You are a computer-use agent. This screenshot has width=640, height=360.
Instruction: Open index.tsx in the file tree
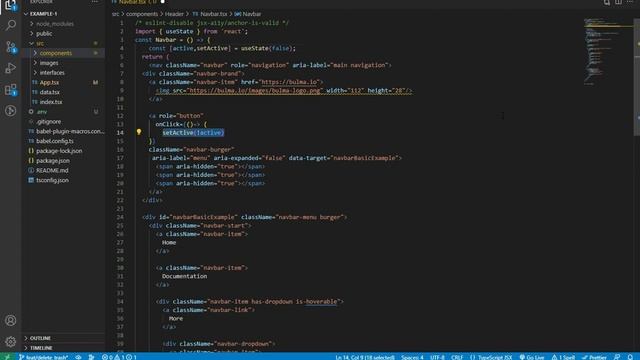[63, 102]
